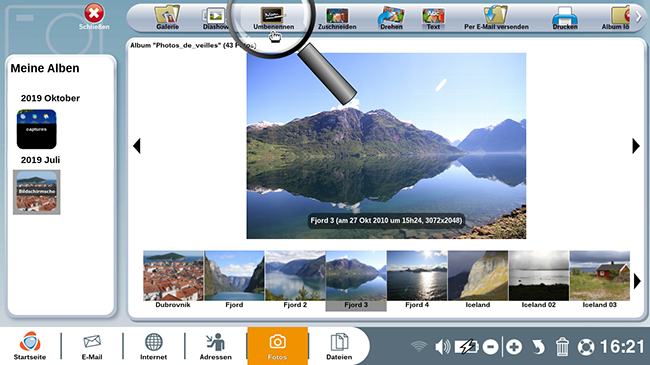Go to Startseite
This screenshot has height=365, width=650.
(x=30, y=346)
